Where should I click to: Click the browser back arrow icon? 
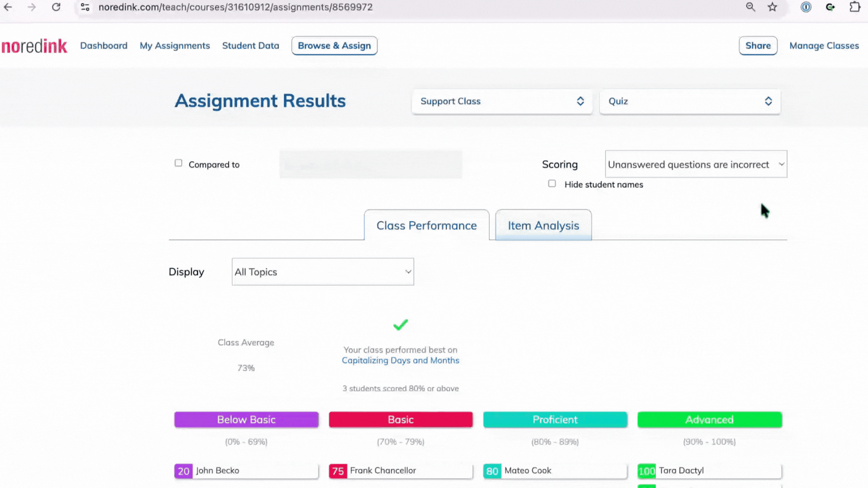8,7
